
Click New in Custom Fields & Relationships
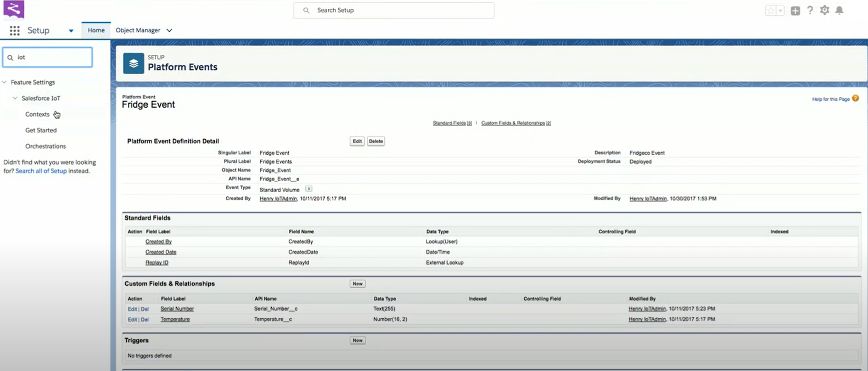[x=357, y=284]
